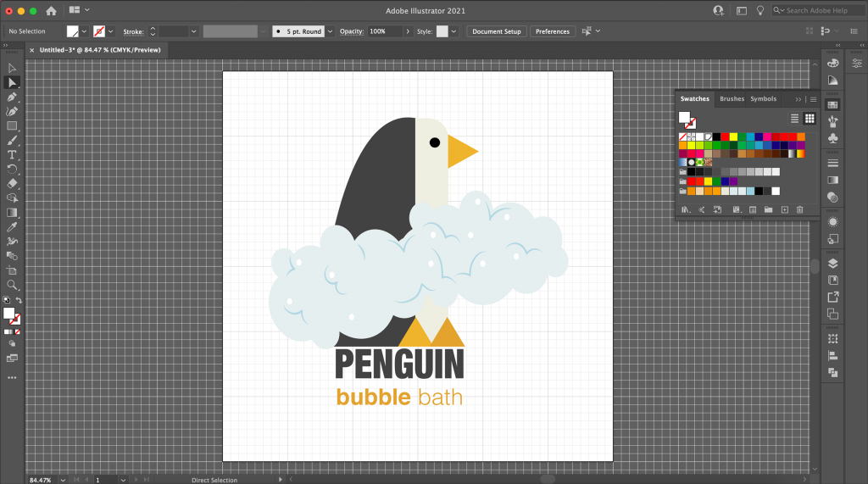Delete swatch using trash icon
868x484 pixels.
[x=799, y=209]
